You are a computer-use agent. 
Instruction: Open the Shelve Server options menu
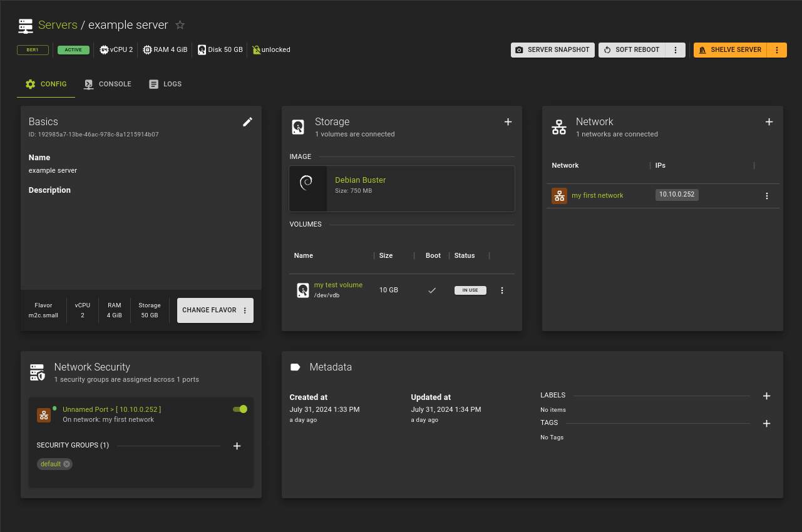(x=777, y=50)
